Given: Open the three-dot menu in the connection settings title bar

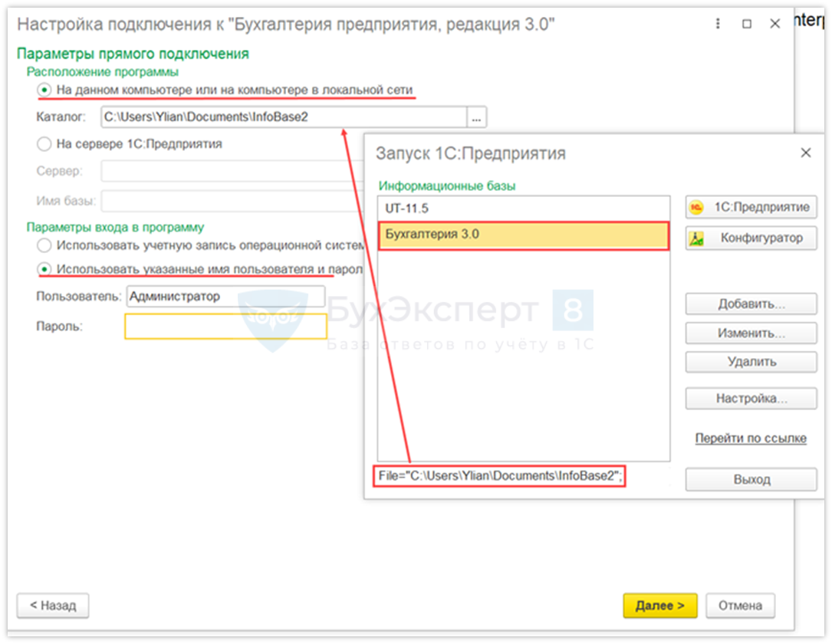Looking at the screenshot, I should click(718, 24).
